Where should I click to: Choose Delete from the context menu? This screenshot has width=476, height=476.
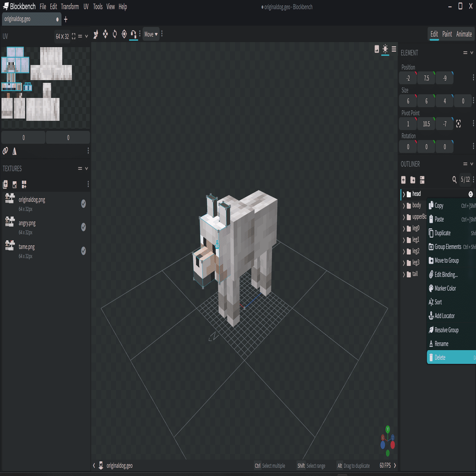coord(451,357)
